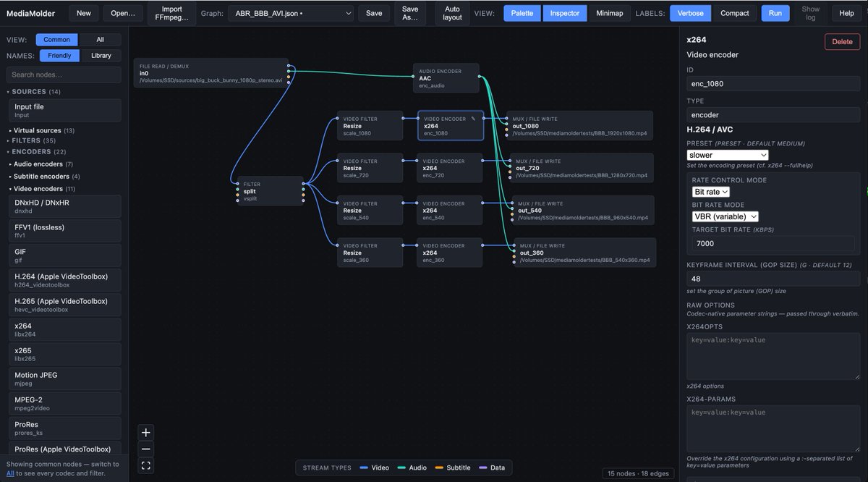The image size is (868, 482).
Task: Click the pencil icon on enc_1080 node
Action: coord(473,119)
